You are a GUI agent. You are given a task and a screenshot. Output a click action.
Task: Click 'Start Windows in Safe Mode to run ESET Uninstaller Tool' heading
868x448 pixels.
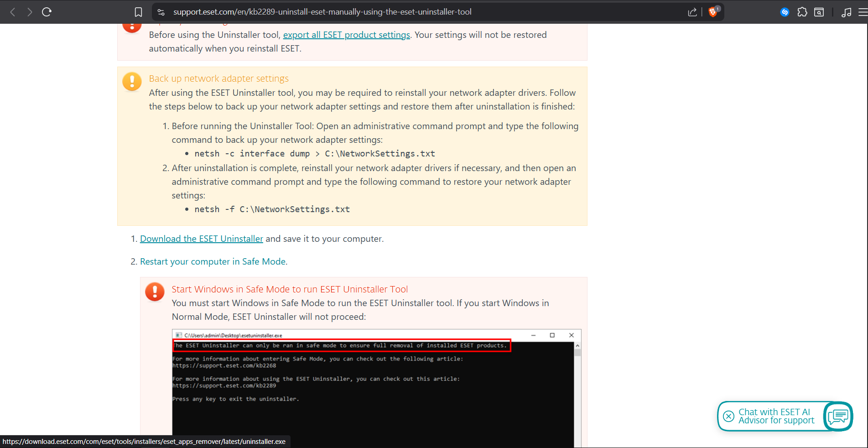(x=290, y=289)
